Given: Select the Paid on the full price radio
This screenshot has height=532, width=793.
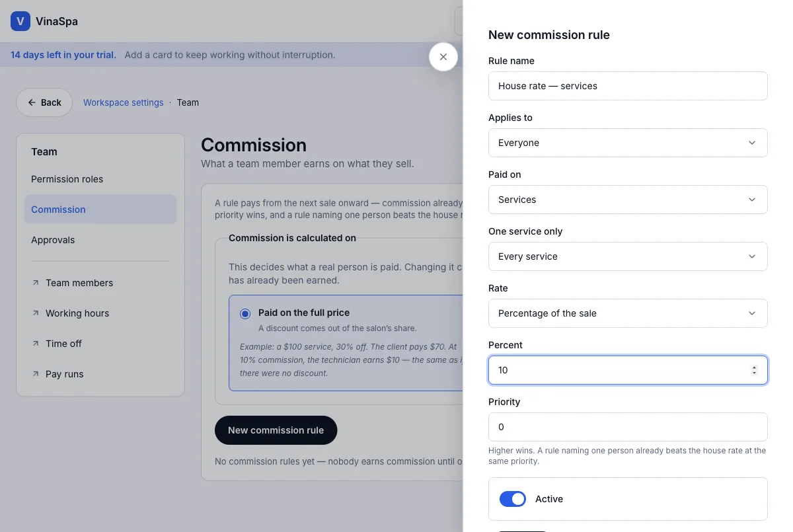Looking at the screenshot, I should click(246, 313).
